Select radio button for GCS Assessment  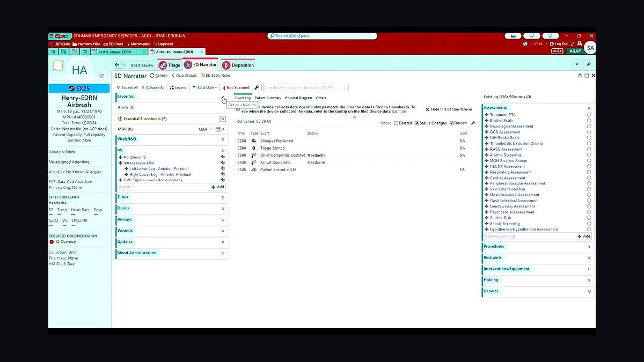pos(589,132)
